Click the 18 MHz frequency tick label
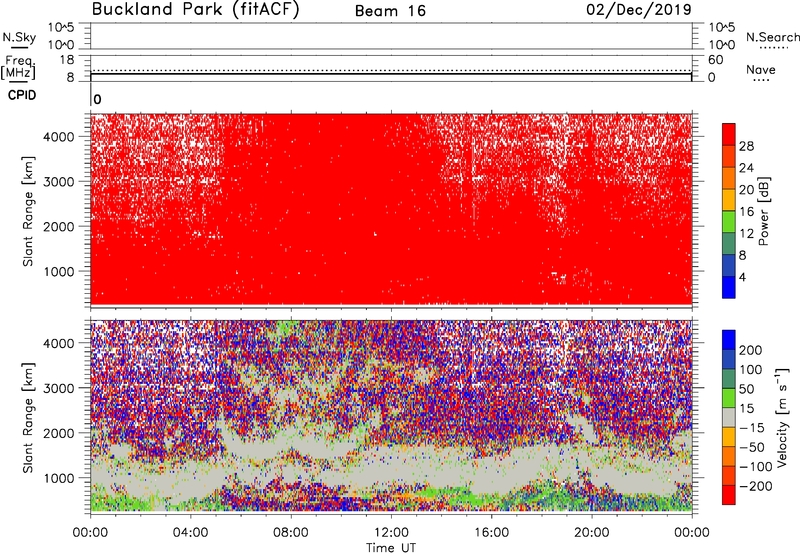This screenshot has width=800, height=554. click(x=67, y=60)
